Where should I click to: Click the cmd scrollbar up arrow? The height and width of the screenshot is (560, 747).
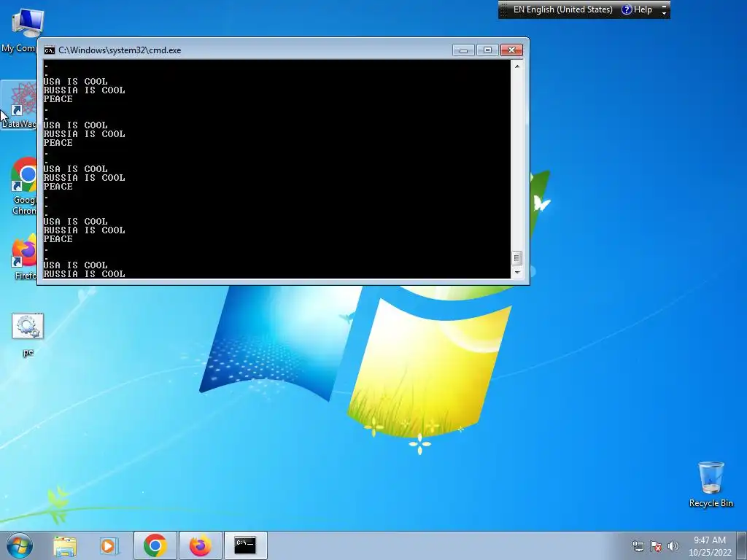point(517,66)
